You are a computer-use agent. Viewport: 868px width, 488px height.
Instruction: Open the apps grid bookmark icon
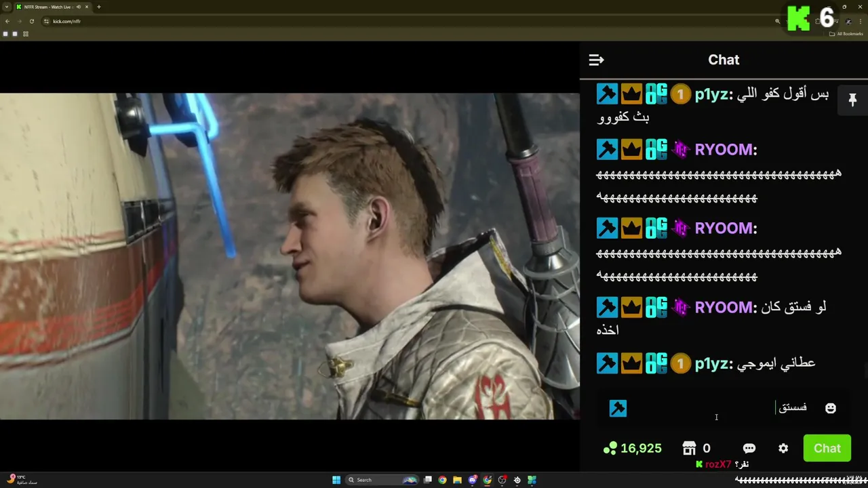(x=26, y=34)
